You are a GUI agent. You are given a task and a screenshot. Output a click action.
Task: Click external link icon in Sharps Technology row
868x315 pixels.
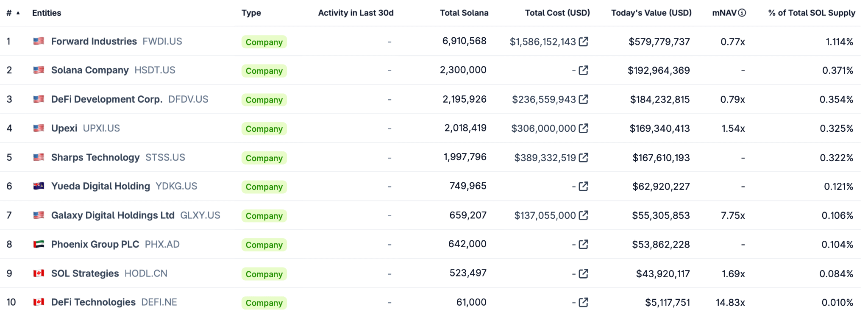[584, 158]
